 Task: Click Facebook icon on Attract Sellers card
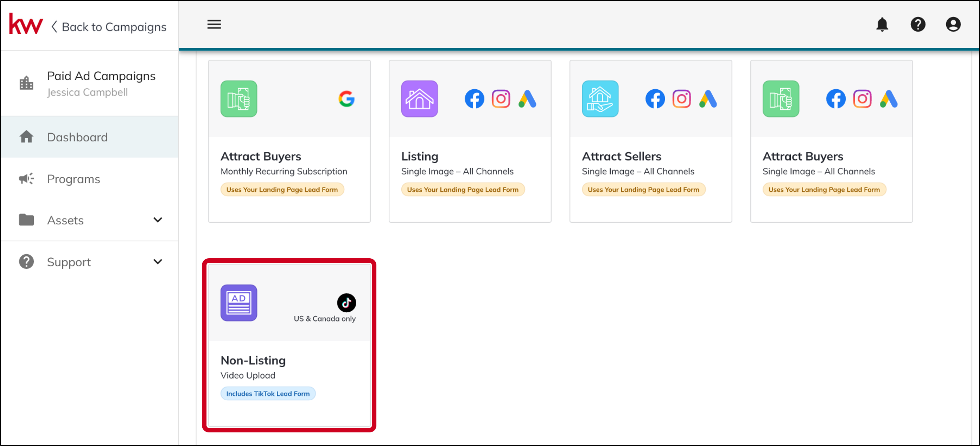[x=655, y=99]
